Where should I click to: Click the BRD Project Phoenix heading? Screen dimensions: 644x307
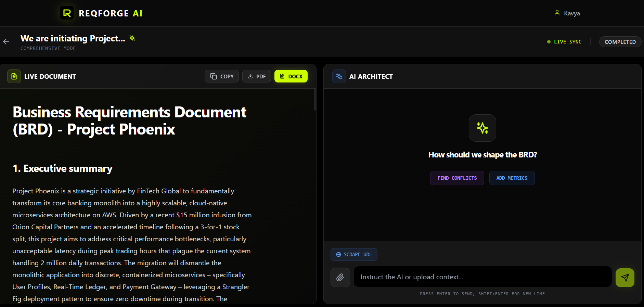(129, 121)
